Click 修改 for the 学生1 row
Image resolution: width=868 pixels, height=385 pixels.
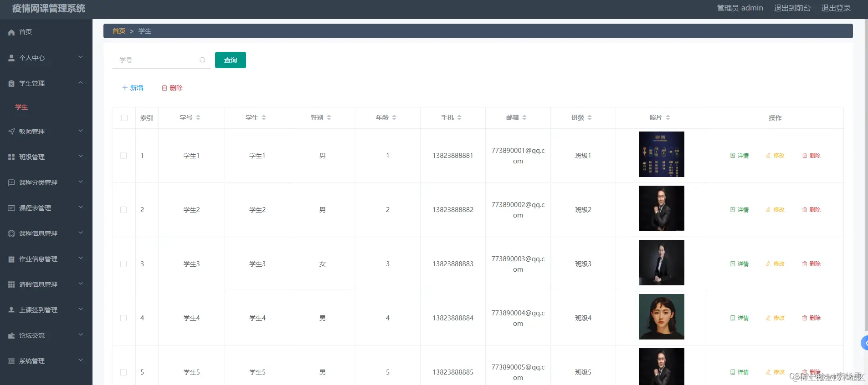pyautogui.click(x=775, y=156)
